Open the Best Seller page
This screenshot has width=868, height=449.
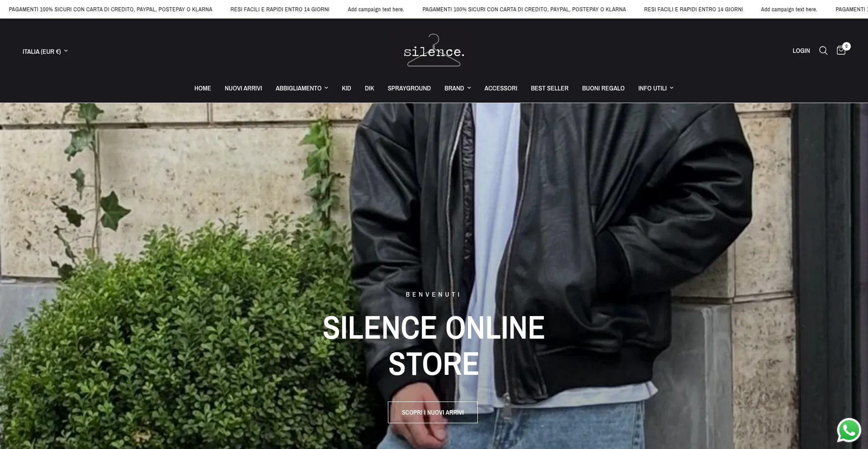(x=549, y=88)
